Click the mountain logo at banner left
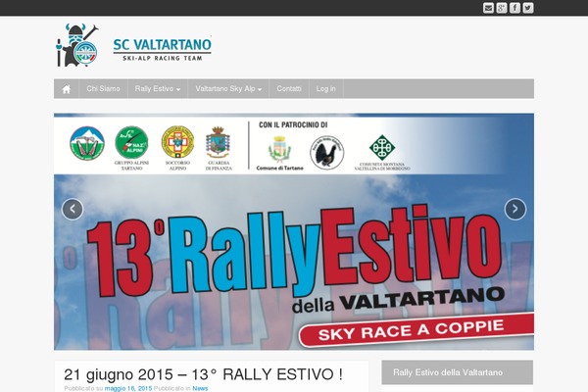 [87, 143]
